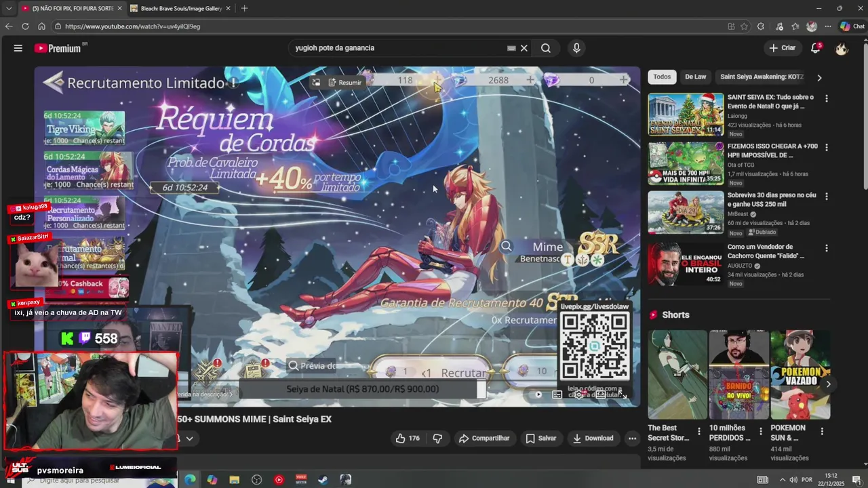868x488 pixels.
Task: Switch to the Bleach: Brave Souls browser tab
Action: [x=179, y=8]
